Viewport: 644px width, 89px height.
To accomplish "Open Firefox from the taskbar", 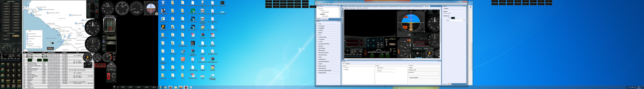I will pyautogui.click(x=171, y=87).
